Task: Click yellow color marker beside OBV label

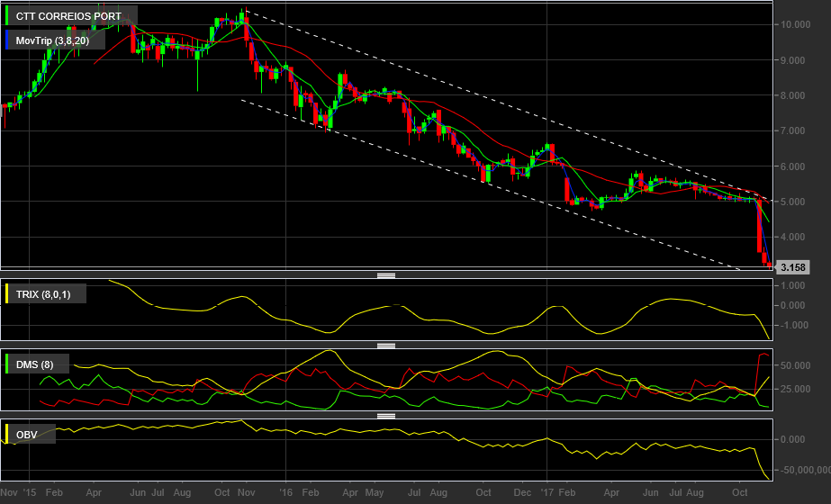Action: 7,434
